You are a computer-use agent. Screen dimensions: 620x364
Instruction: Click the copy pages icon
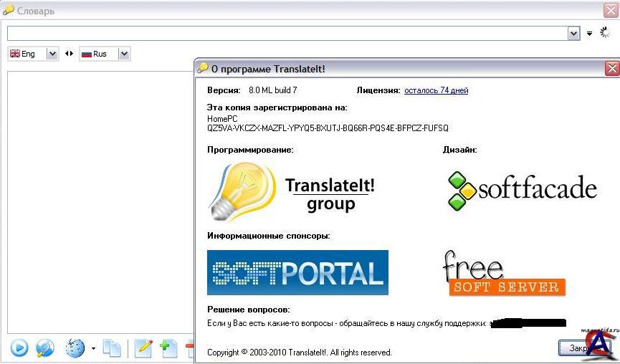(x=112, y=348)
